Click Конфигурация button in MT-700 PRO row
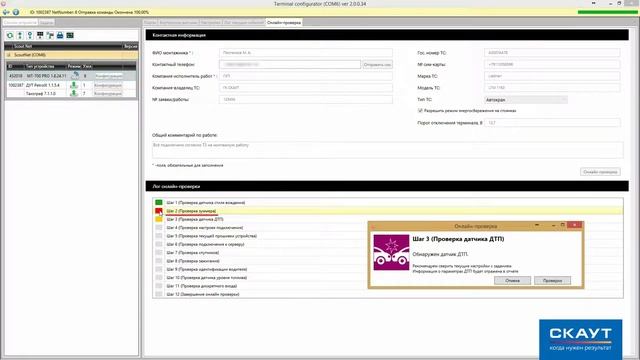640x360 pixels. click(109, 76)
